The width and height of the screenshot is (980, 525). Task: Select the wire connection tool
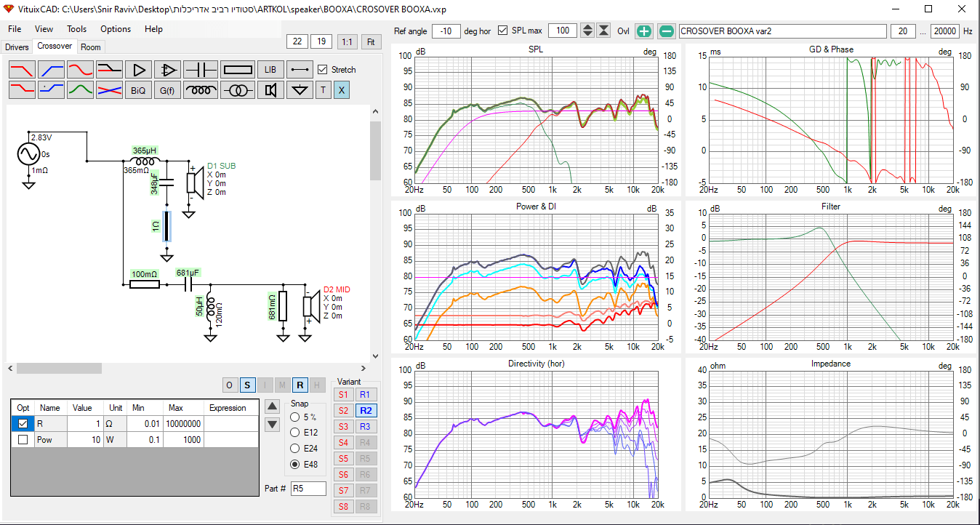(300, 70)
